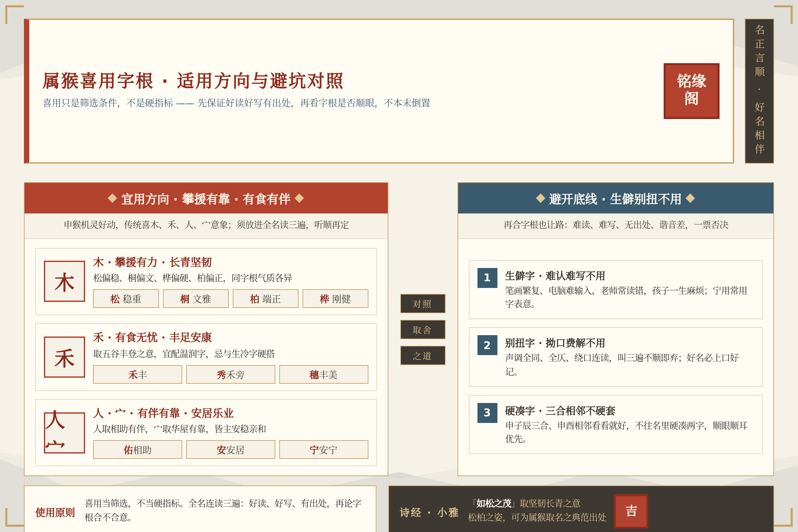This screenshot has width=798, height=532.
Task: Pick the 佑相助 tag
Action: pyautogui.click(x=137, y=450)
